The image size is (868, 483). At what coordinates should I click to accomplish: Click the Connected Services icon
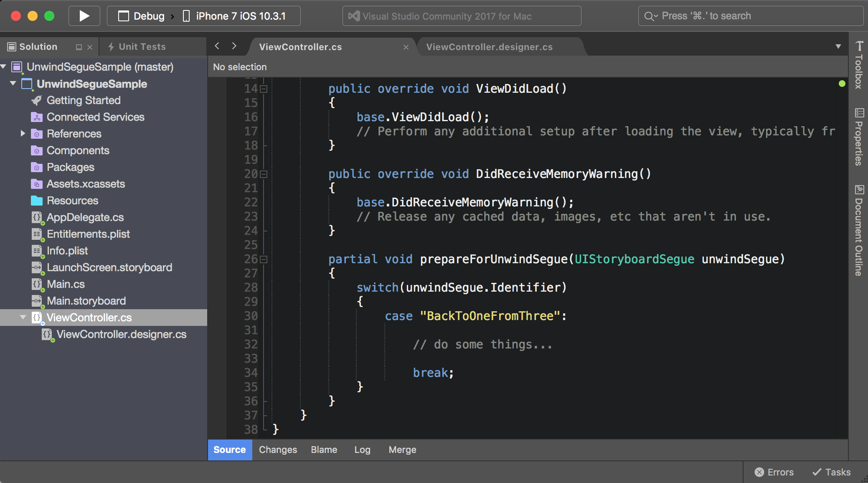[x=37, y=117]
